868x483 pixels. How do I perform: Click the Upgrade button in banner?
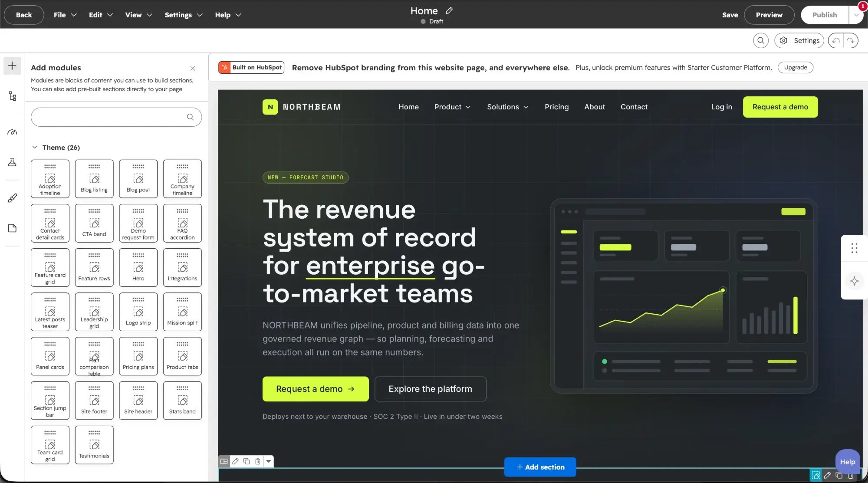coord(796,67)
